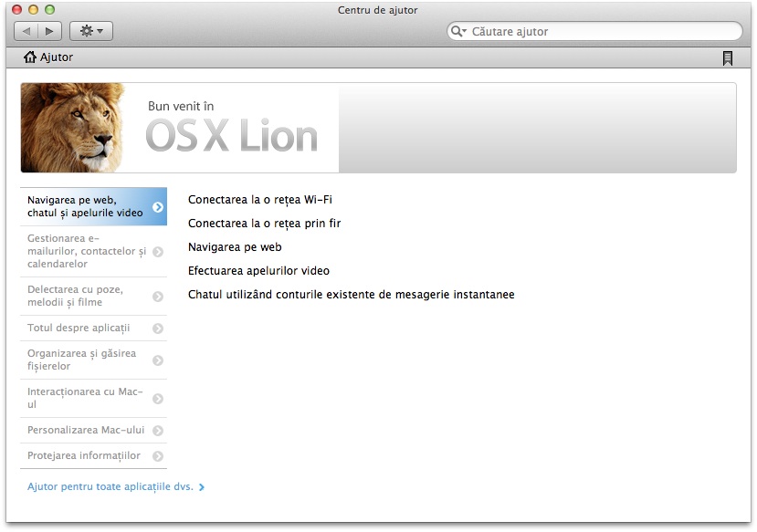Open Efectuarea apelurilor video topic
Viewport: 757px width, 532px height.
[x=258, y=271]
